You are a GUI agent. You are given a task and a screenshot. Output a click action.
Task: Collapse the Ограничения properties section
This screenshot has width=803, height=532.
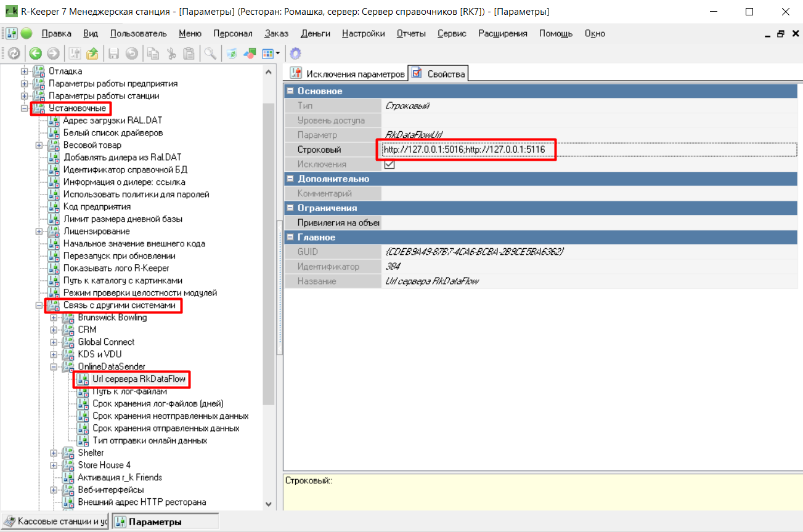[290, 208]
